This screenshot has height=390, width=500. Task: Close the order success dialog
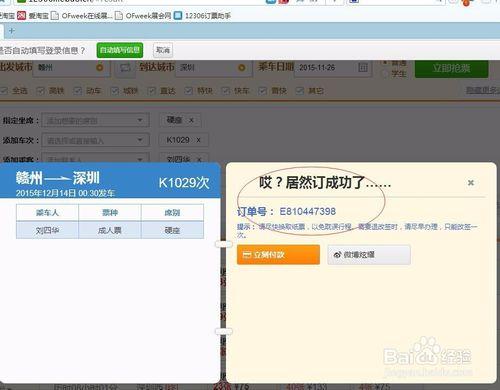tap(471, 183)
